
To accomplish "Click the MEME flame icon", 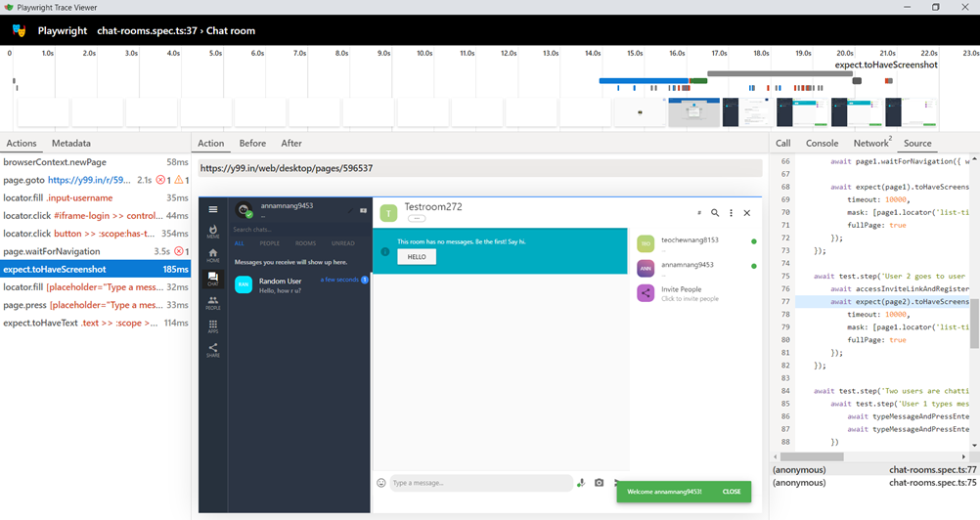I will point(213,232).
